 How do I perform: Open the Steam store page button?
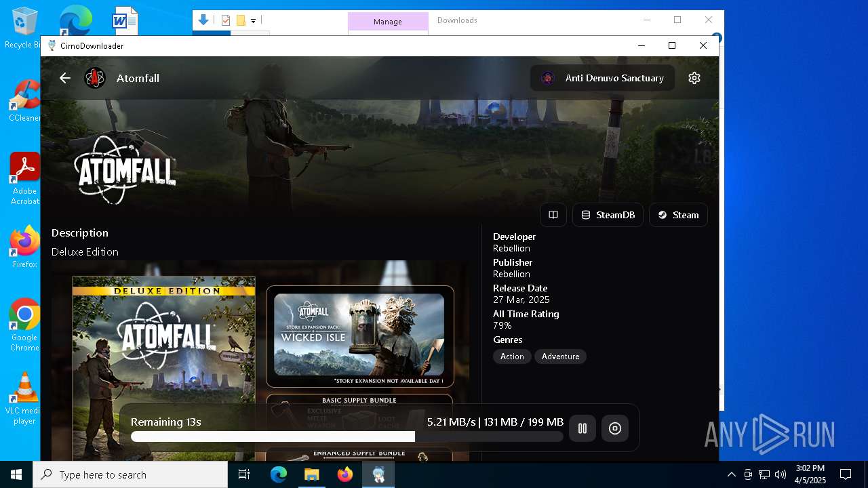click(678, 215)
